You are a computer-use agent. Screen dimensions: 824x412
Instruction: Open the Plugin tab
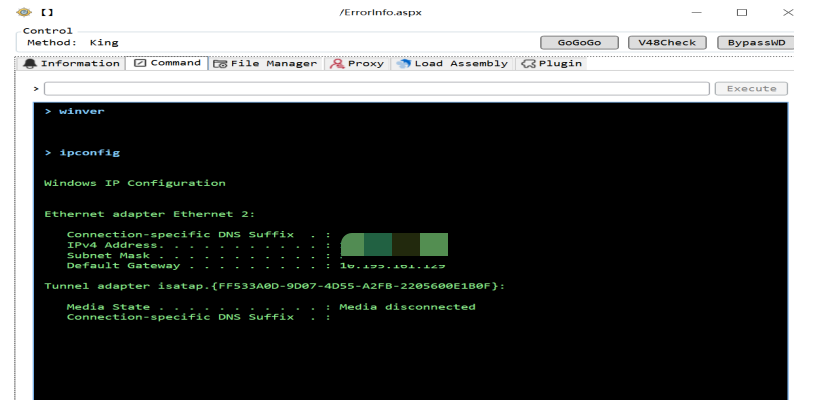[560, 63]
